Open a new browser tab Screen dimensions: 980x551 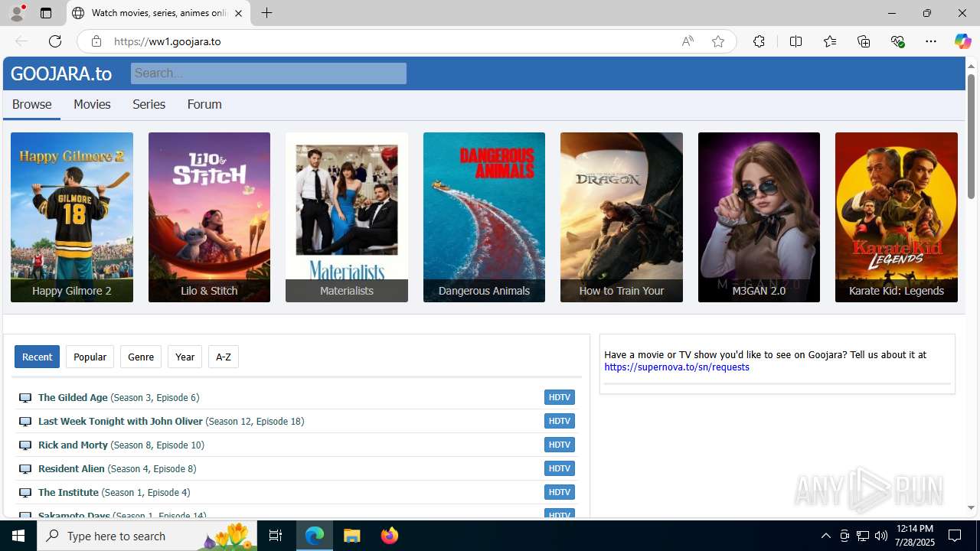pyautogui.click(x=266, y=13)
